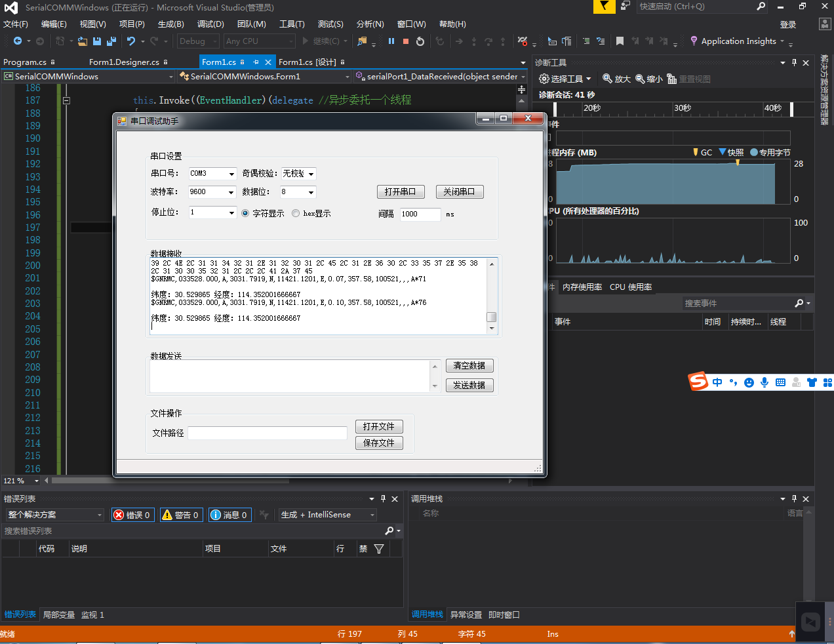Image resolution: width=834 pixels, height=644 pixels.
Task: Open the Debug configuration dropdown
Action: 199,41
